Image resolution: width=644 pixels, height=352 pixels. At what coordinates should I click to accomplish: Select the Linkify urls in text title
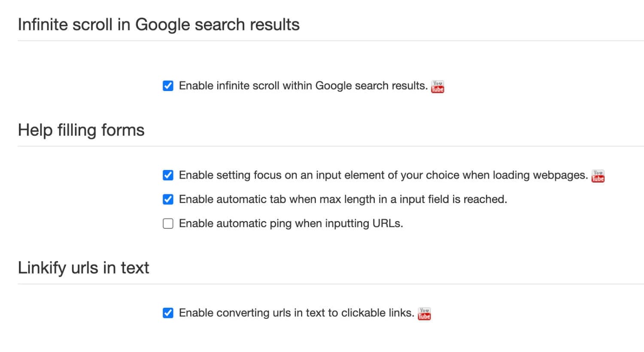(83, 267)
